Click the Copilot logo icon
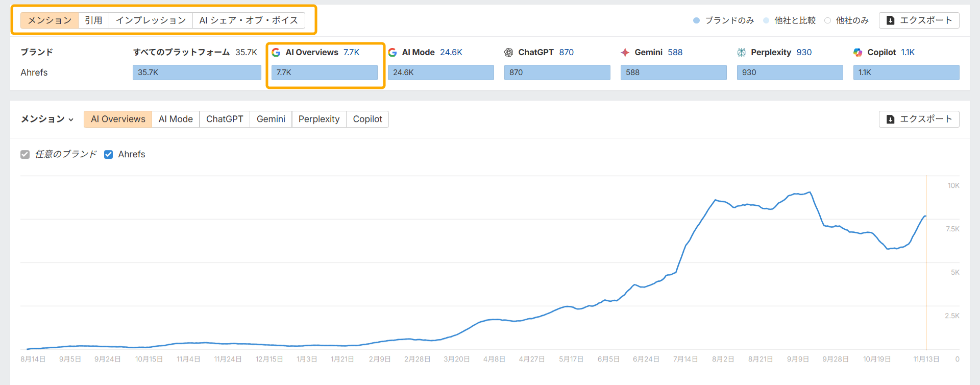Image resolution: width=980 pixels, height=385 pixels. pyautogui.click(x=858, y=53)
